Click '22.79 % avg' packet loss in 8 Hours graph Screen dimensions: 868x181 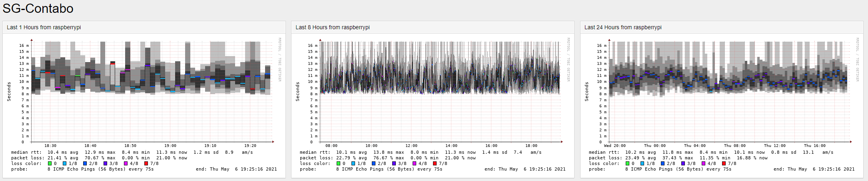[351, 158]
